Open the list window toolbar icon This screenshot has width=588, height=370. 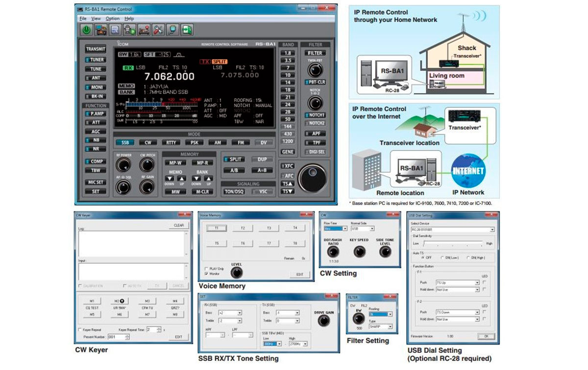tap(115, 30)
